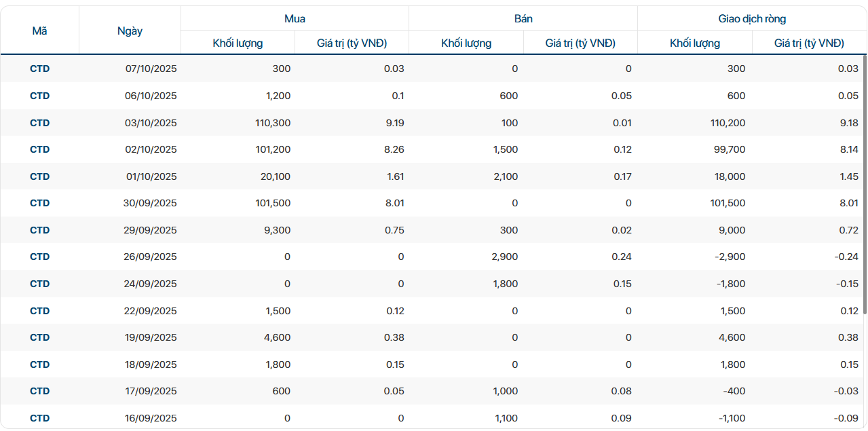868x431 pixels.
Task: Select the CTD code in the 03/10/2025 row
Action: 40,123
